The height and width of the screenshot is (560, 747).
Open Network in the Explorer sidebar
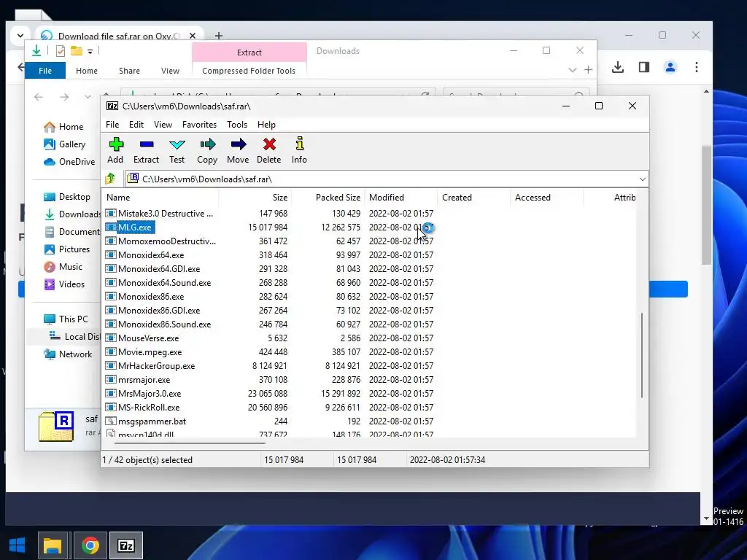68,354
